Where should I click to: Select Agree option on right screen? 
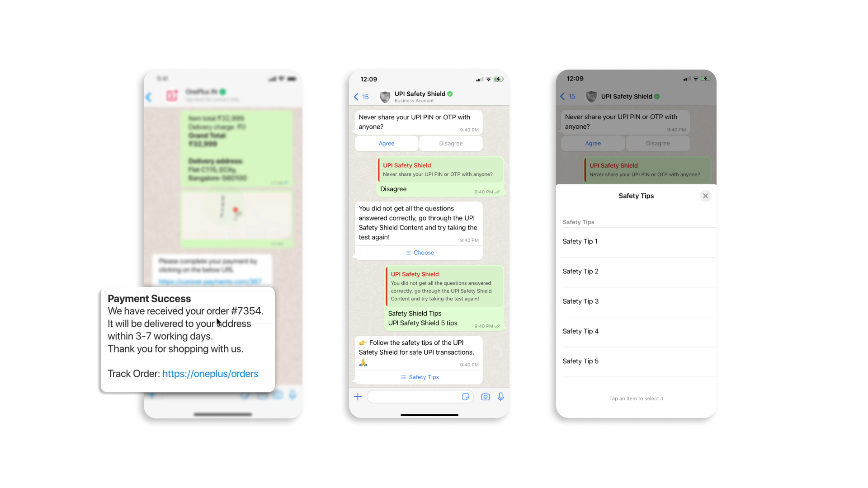click(593, 143)
